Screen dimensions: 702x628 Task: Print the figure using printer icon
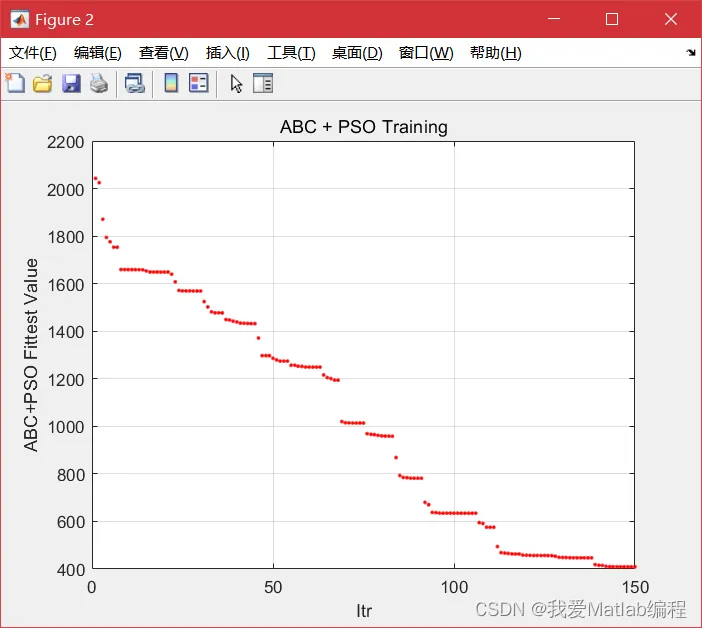click(99, 84)
